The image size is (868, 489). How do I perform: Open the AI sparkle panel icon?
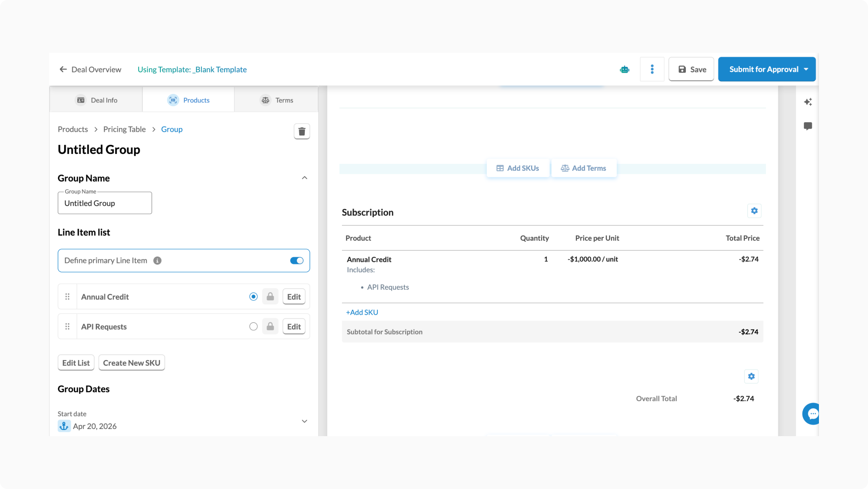(808, 102)
